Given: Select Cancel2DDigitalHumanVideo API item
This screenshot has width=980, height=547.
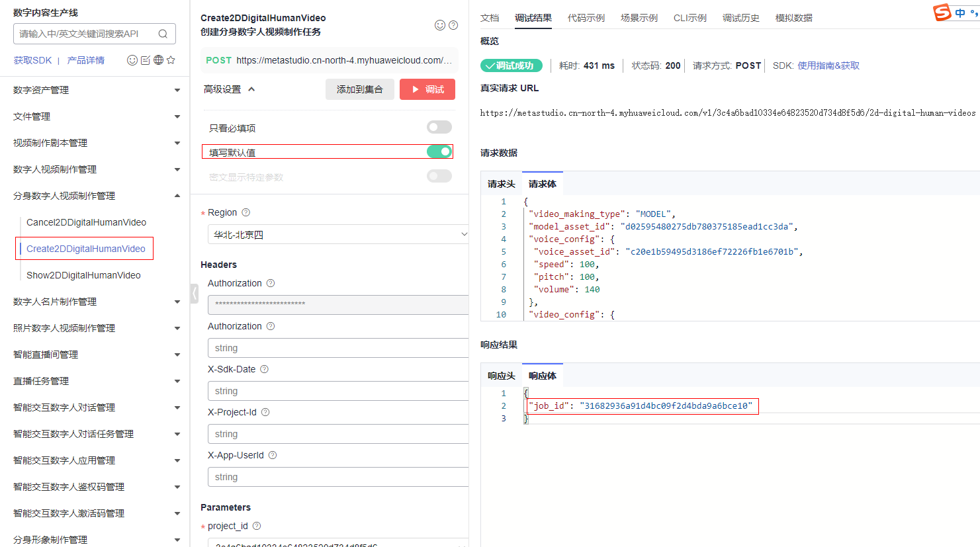Looking at the screenshot, I should click(87, 222).
